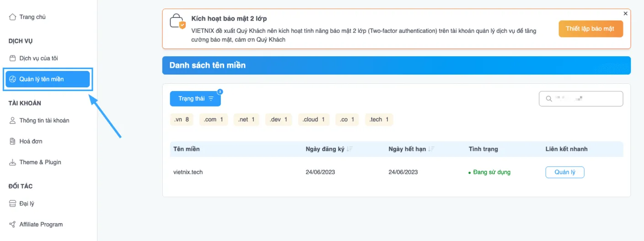The width and height of the screenshot is (644, 241).
Task: Close the two-factor security banner
Action: click(626, 14)
